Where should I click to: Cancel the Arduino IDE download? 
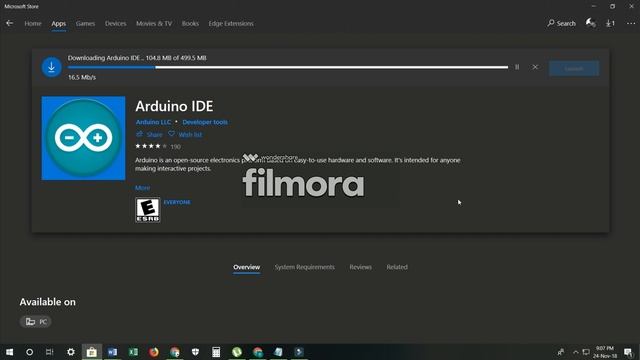[535, 67]
